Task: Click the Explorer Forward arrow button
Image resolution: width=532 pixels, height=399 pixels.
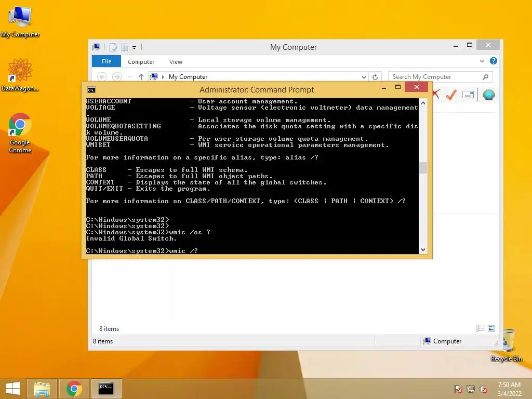Action: pyautogui.click(x=117, y=77)
